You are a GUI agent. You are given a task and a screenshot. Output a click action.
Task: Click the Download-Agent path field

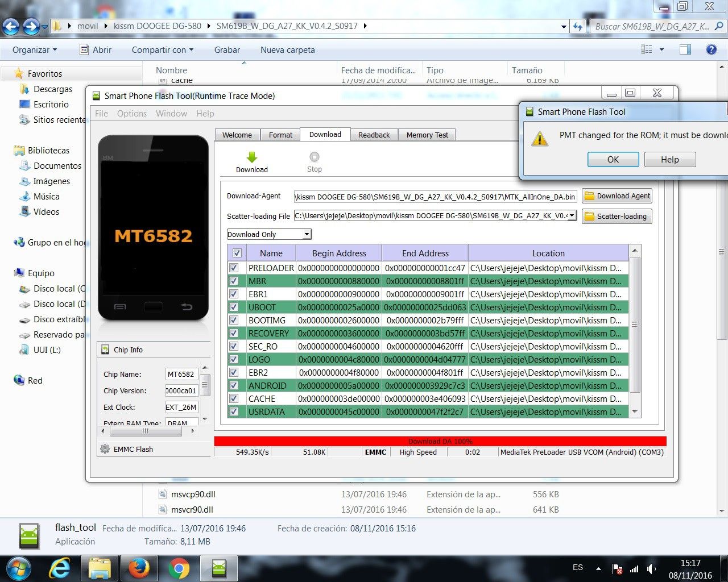pos(435,197)
